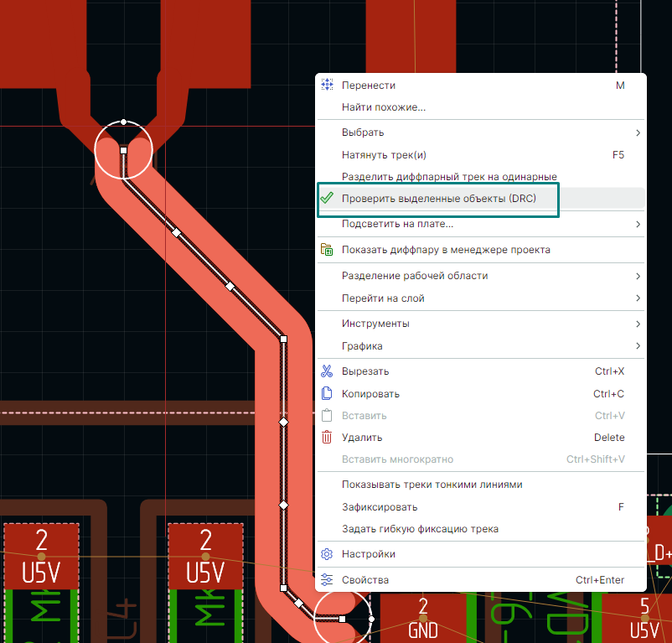This screenshot has width=672, height=643.
Task: Click the move icon beside Перенести
Action: [x=328, y=86]
